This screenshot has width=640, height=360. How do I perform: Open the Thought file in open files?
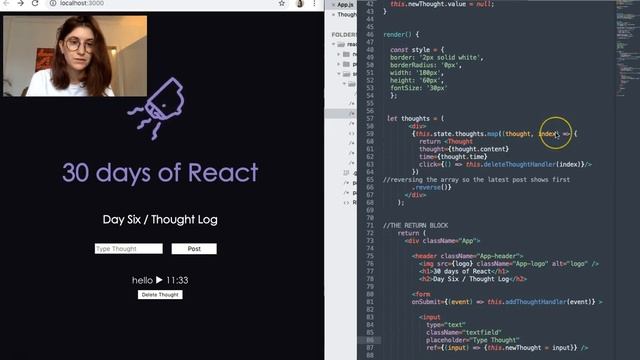tap(347, 15)
